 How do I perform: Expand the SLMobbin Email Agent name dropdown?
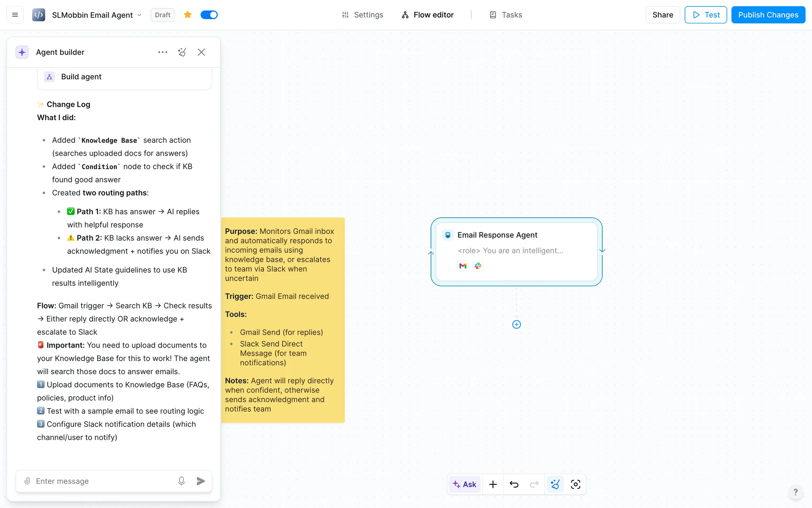139,15
